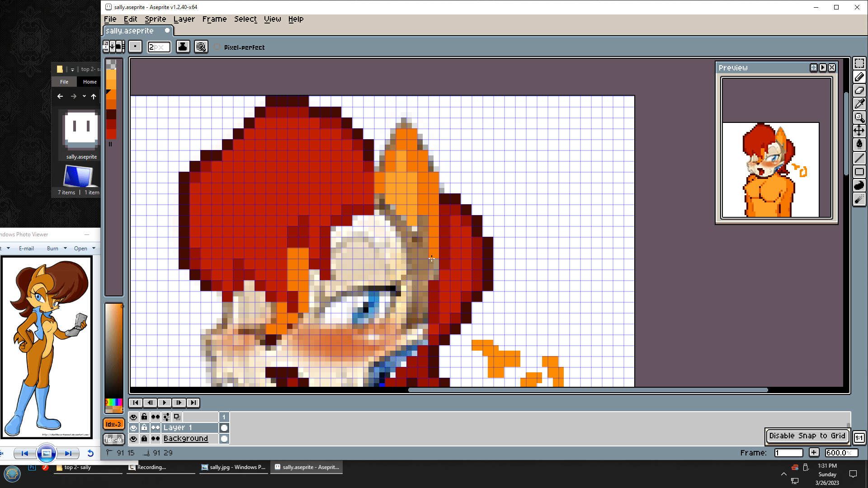Screen dimensions: 868x488
Task: Choose the Paint Bucket tool
Action: 859,145
